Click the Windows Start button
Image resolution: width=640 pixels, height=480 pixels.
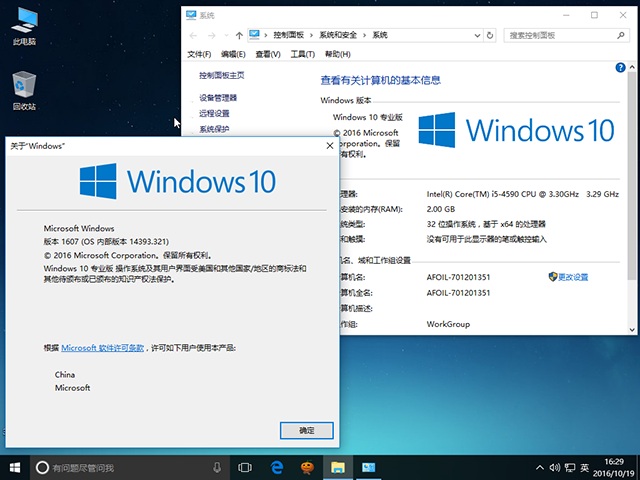(15, 467)
